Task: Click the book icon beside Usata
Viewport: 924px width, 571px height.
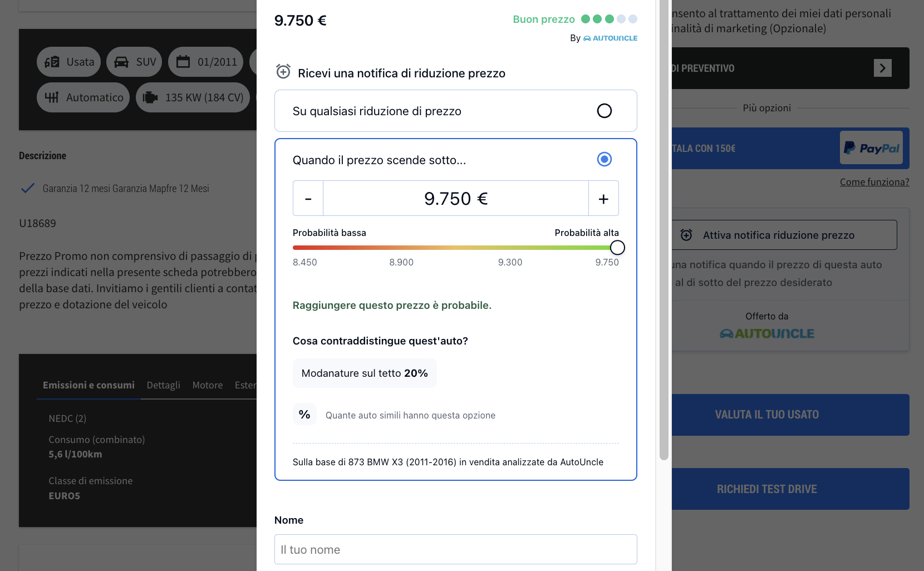Action: coord(52,62)
